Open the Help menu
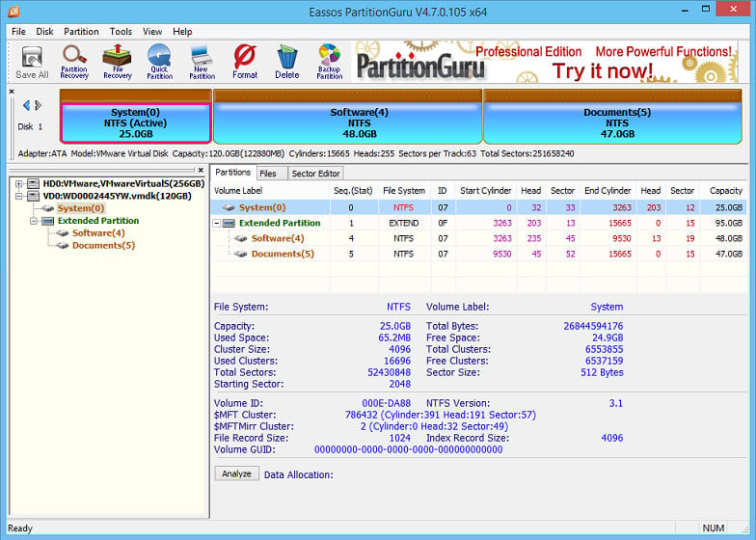This screenshot has width=756, height=540. point(182,31)
